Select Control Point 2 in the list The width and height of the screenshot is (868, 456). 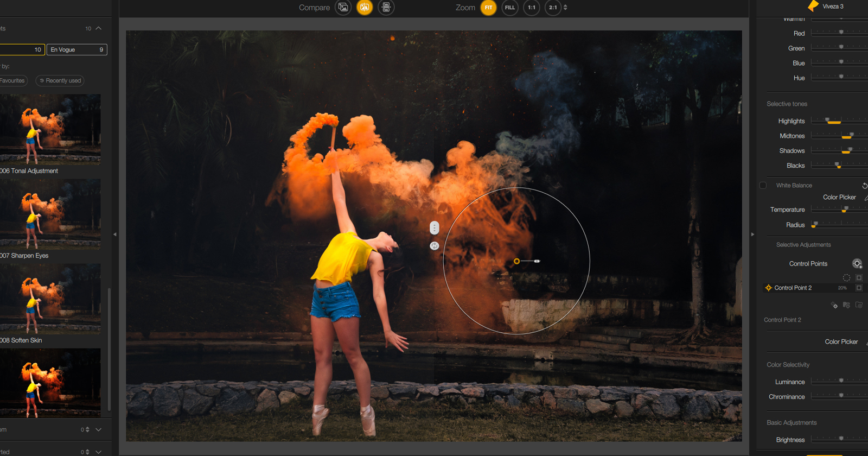click(x=793, y=288)
